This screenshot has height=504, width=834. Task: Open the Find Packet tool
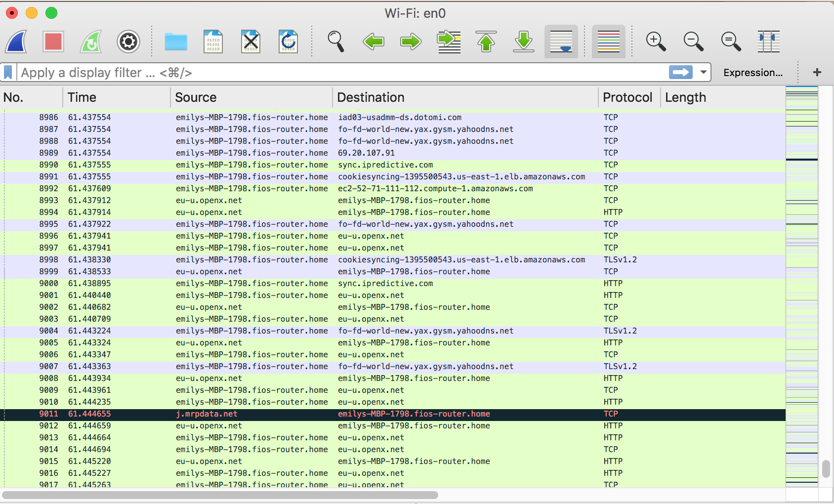tap(335, 42)
